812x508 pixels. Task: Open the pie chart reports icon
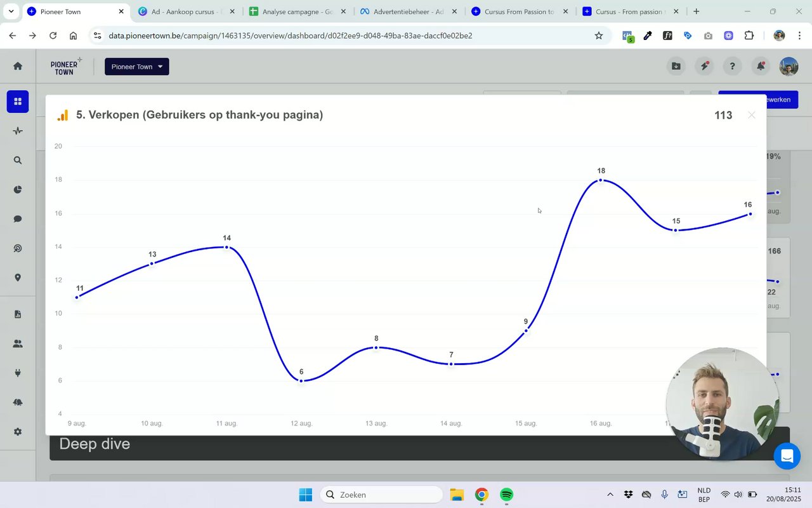coord(18,190)
